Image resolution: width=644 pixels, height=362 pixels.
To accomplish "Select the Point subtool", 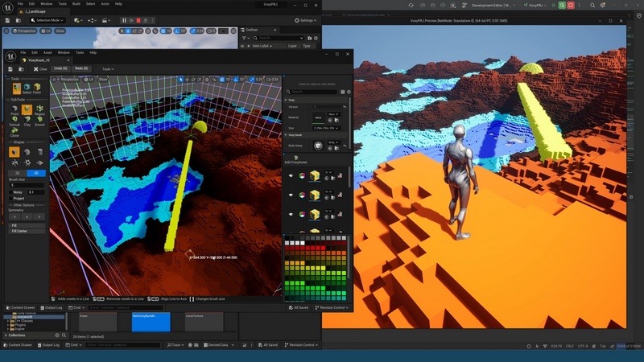I will coord(14,110).
